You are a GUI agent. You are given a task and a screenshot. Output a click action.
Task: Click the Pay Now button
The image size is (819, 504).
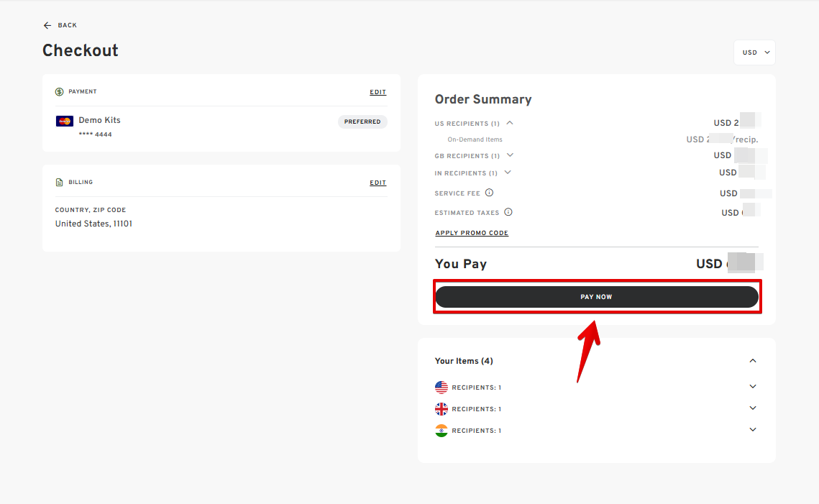(597, 297)
